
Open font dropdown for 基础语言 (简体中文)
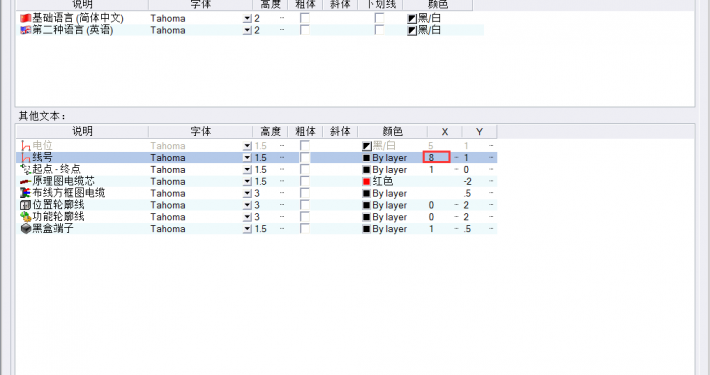[247, 19]
